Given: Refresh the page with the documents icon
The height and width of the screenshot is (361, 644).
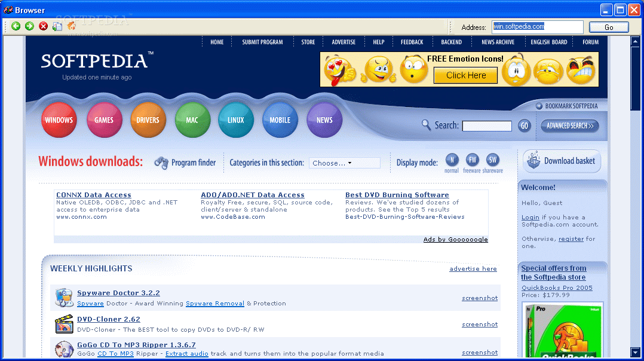Looking at the screenshot, I should click(57, 26).
